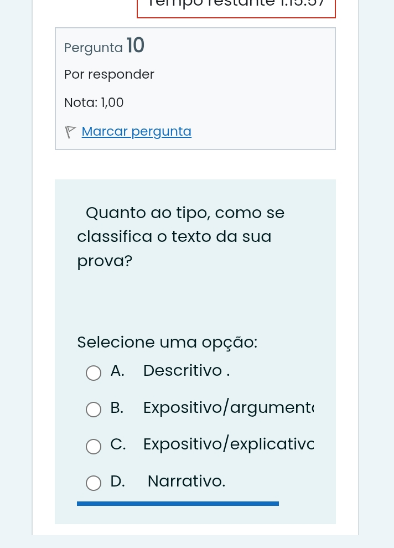Click the flag icon beside Marcar pergunta
394x548 pixels.
coord(70,132)
